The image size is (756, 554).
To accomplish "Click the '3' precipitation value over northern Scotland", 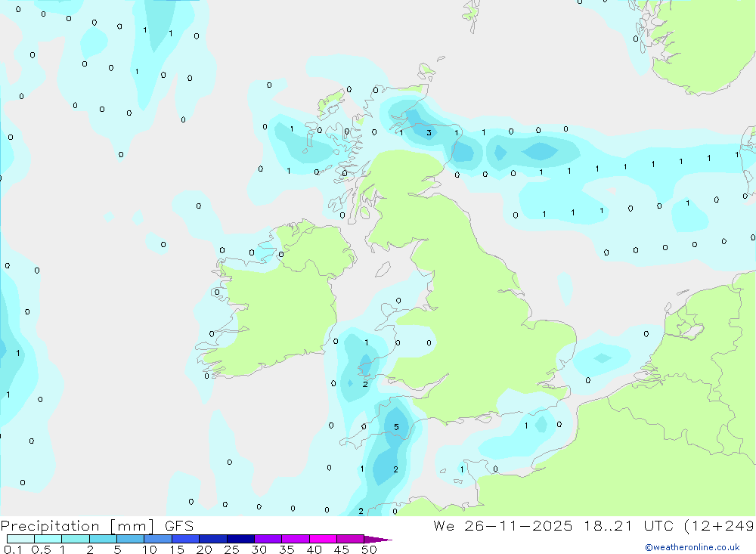I will click(429, 132).
